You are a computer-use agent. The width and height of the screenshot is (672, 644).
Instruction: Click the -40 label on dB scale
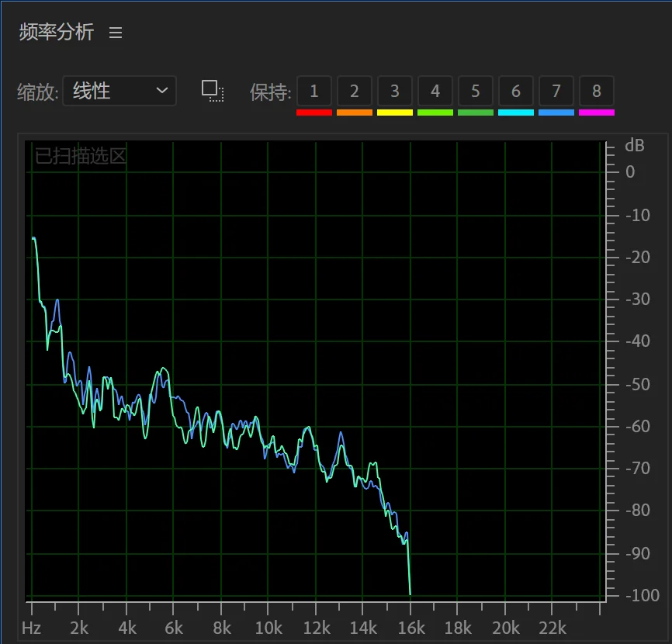(x=638, y=341)
